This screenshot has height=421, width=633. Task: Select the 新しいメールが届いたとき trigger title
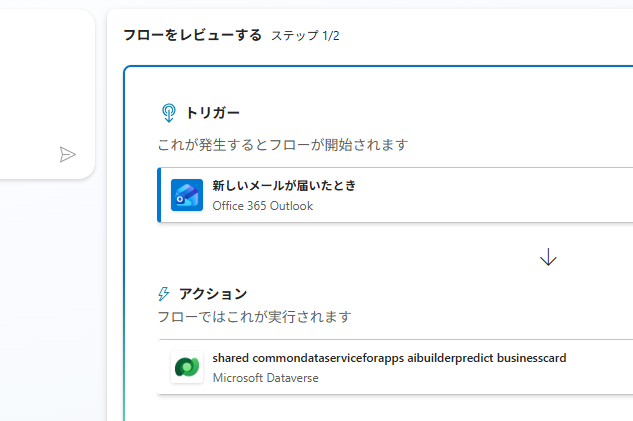[x=284, y=186]
